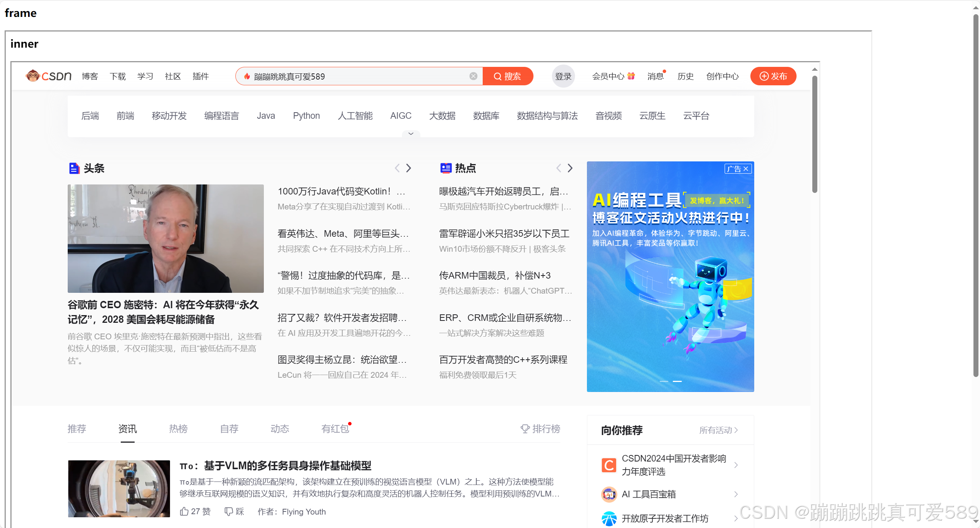
Task: Click the inner frame vertical scrollbar thumb
Action: tap(815, 134)
